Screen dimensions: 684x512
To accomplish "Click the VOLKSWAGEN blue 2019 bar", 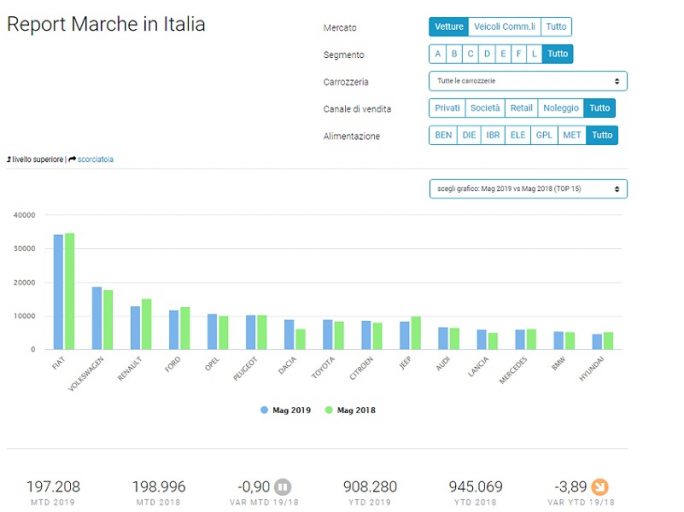I will [x=97, y=318].
